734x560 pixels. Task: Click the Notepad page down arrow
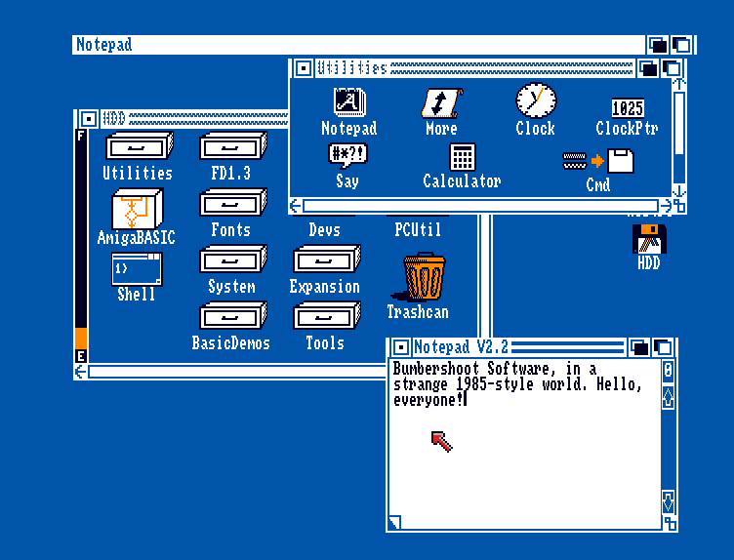pyautogui.click(x=669, y=501)
